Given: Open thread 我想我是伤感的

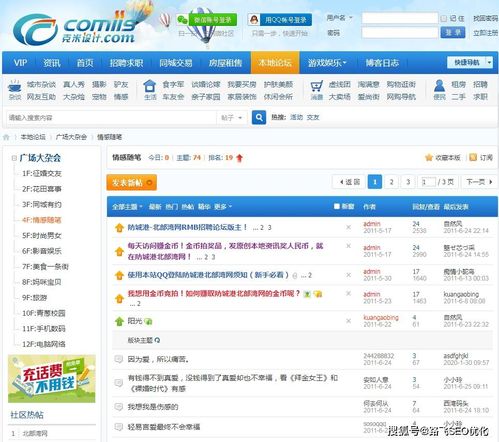Looking at the screenshot, I should (153, 407).
